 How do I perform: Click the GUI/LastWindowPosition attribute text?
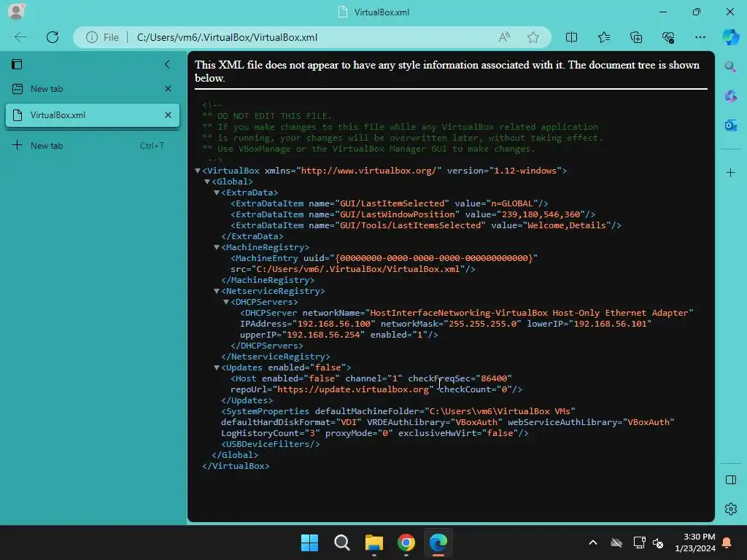point(398,214)
